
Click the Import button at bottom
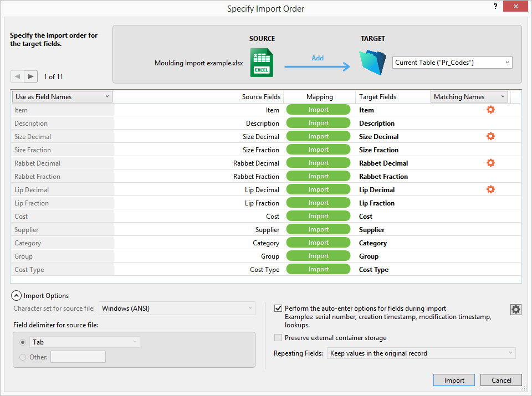pos(454,380)
